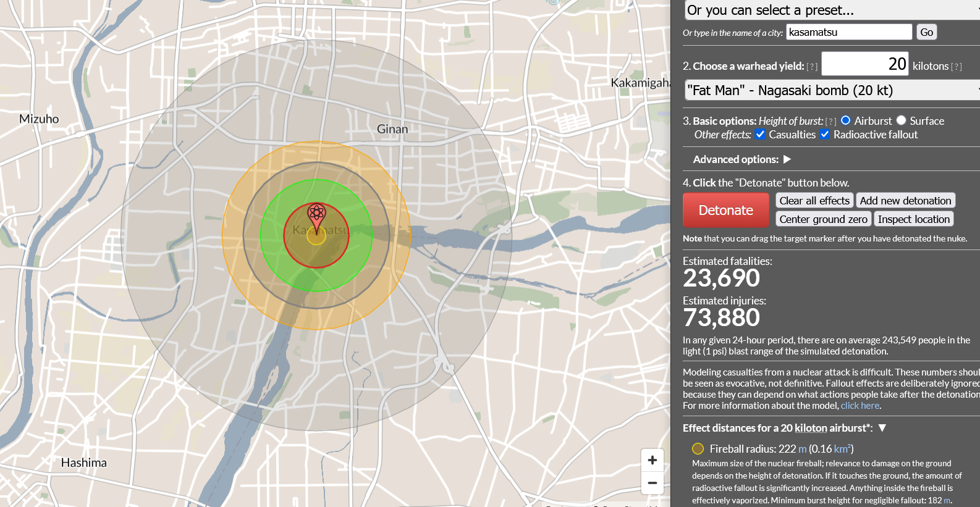
Task: Click the Go button for city search
Action: pyautogui.click(x=926, y=32)
